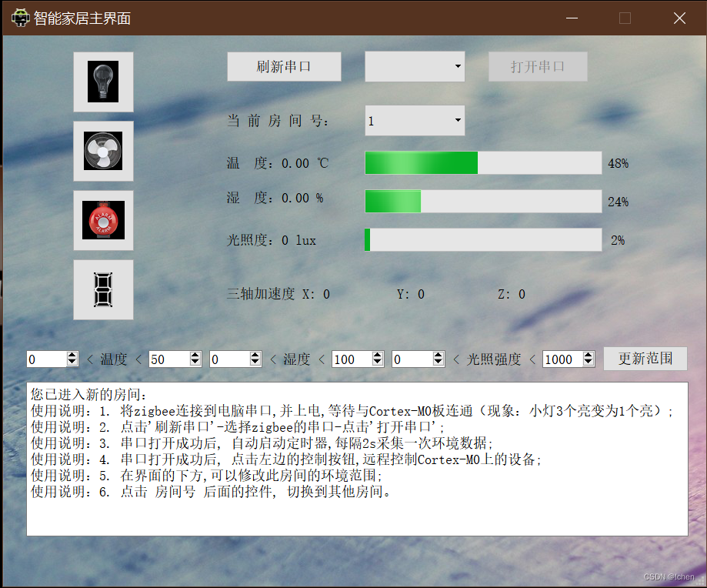Increase the 温度 maximum value of 50
707x588 pixels.
(x=195, y=355)
